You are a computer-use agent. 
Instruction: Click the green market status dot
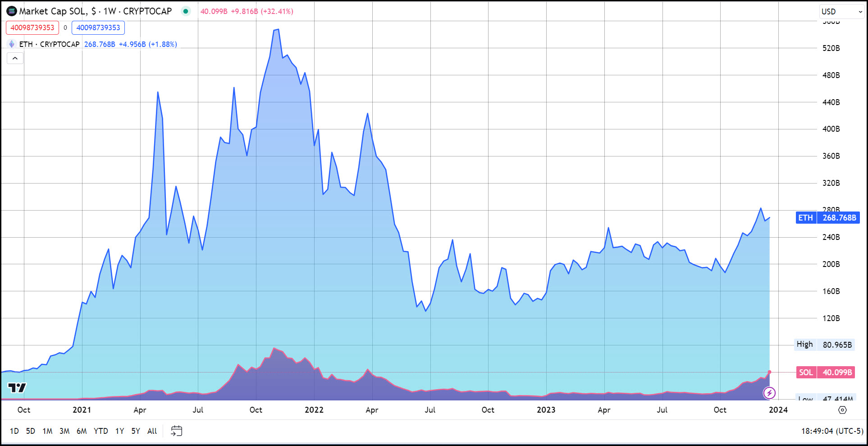(x=186, y=11)
